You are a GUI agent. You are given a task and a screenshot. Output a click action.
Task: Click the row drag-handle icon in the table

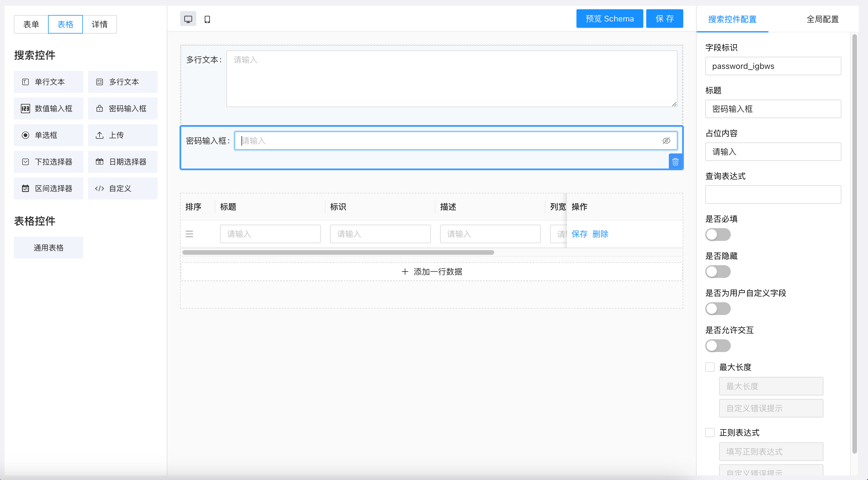(189, 234)
